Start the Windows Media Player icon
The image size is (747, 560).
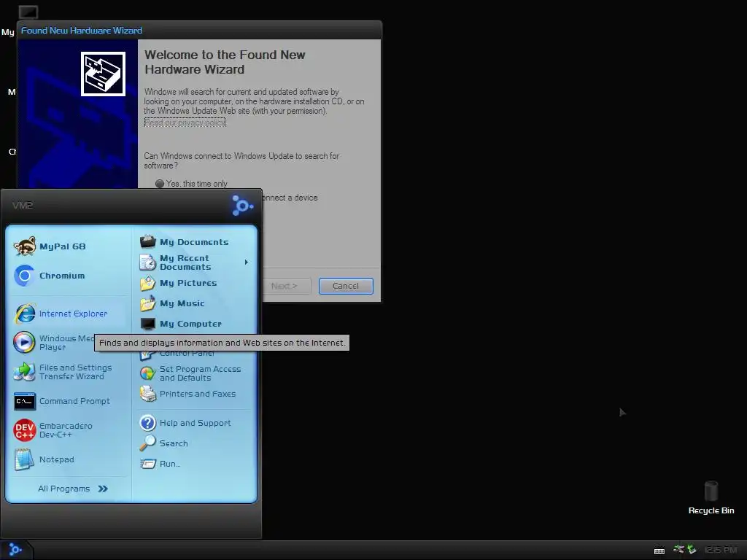point(24,343)
